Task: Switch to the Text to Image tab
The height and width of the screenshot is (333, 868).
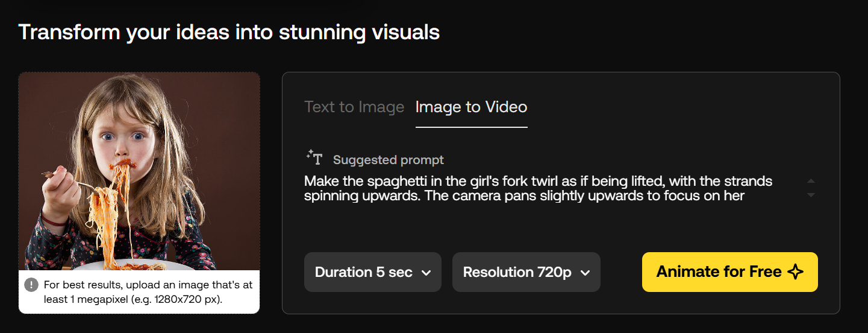Action: pyautogui.click(x=354, y=107)
